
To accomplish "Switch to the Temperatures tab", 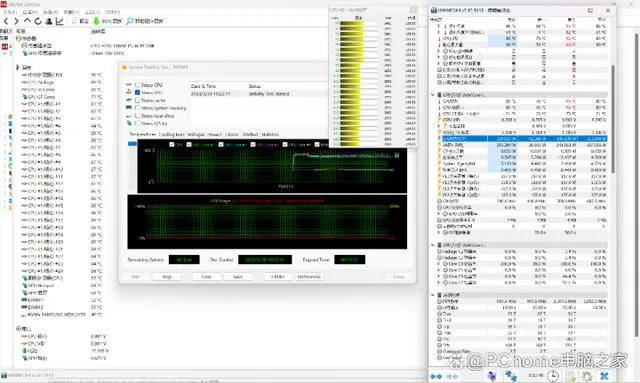I will (x=142, y=134).
